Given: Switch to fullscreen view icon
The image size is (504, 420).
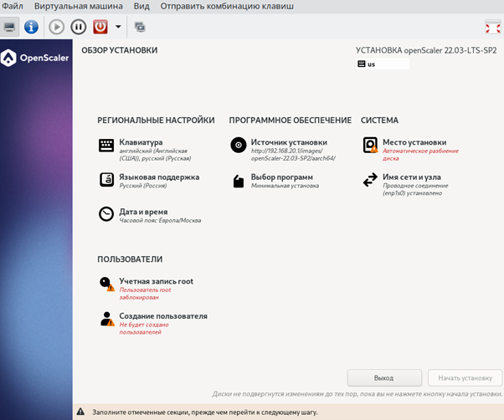Looking at the screenshot, I should [493, 27].
